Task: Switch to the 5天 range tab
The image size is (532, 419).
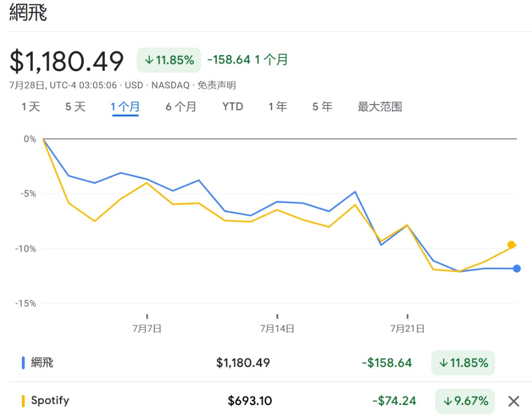Action: tap(75, 107)
